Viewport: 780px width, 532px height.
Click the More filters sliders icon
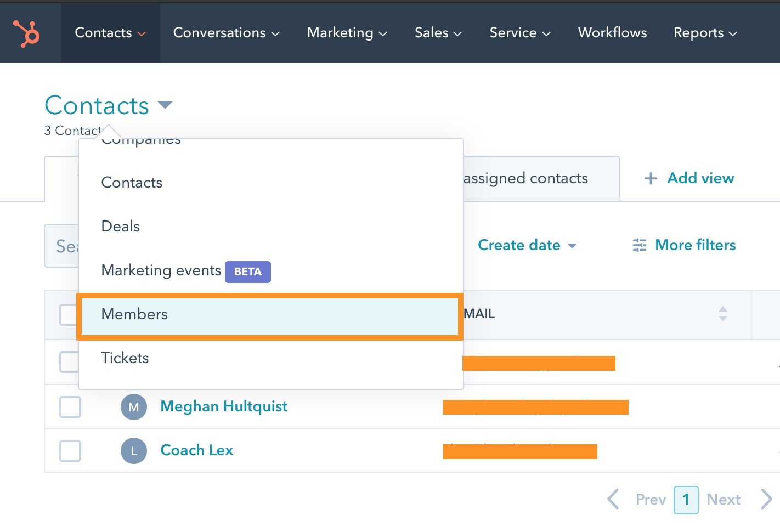640,245
